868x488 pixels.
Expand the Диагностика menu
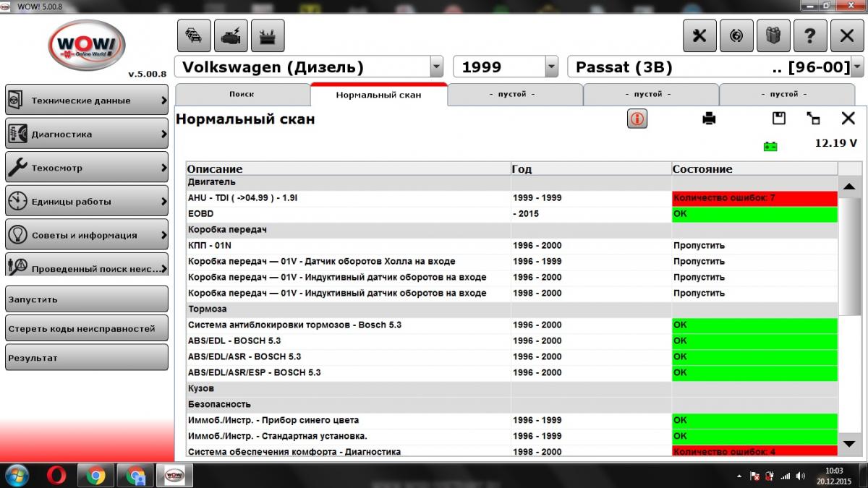pos(87,134)
